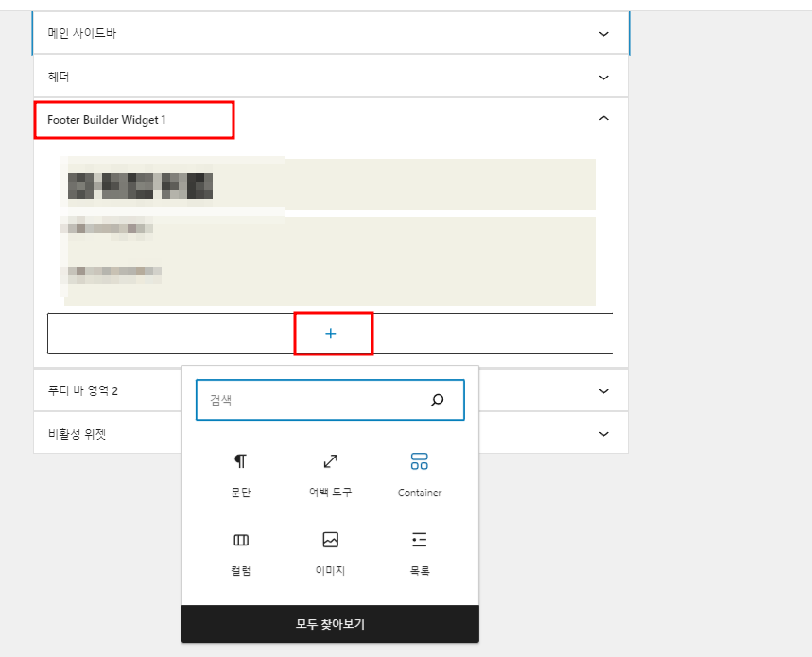Image resolution: width=812 pixels, height=657 pixels.
Task: Collapse the Footer Builder Widget 1 section
Action: coord(602,119)
